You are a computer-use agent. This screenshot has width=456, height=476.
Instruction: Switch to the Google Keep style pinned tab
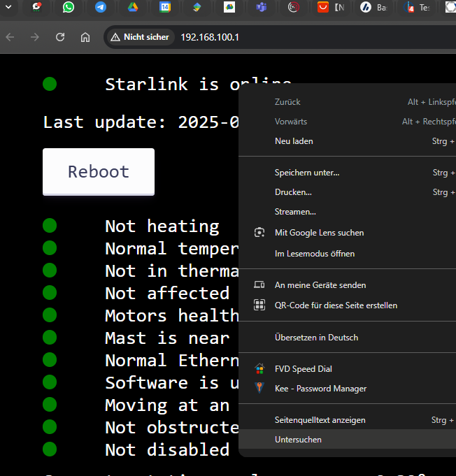(197, 7)
